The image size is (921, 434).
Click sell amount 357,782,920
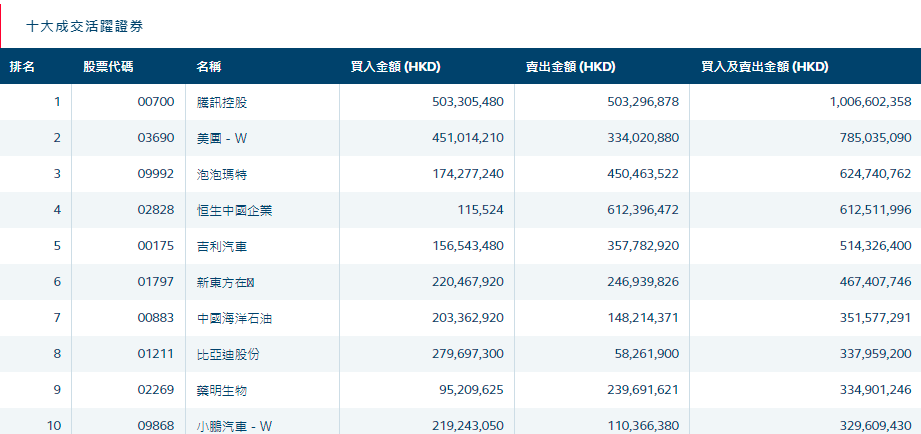click(643, 245)
